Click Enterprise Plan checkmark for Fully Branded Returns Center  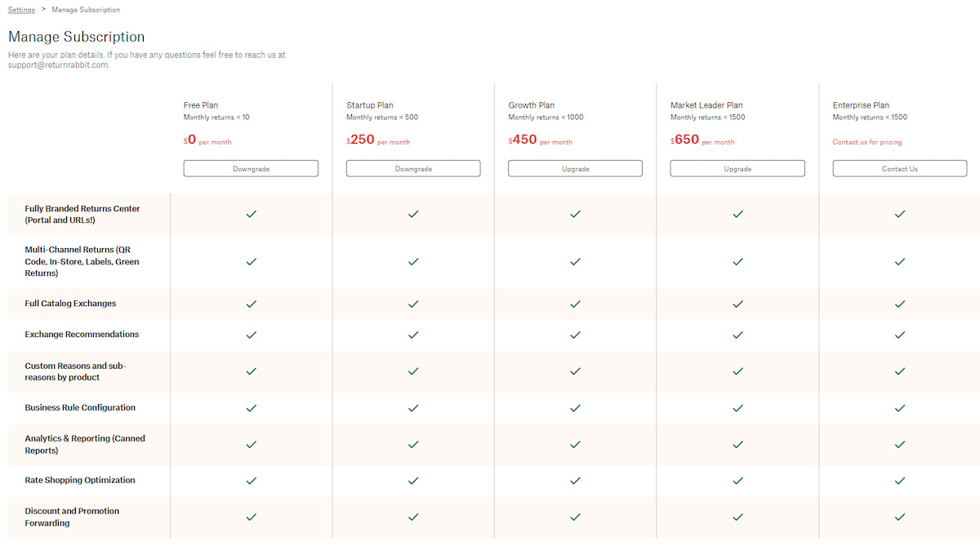900,214
